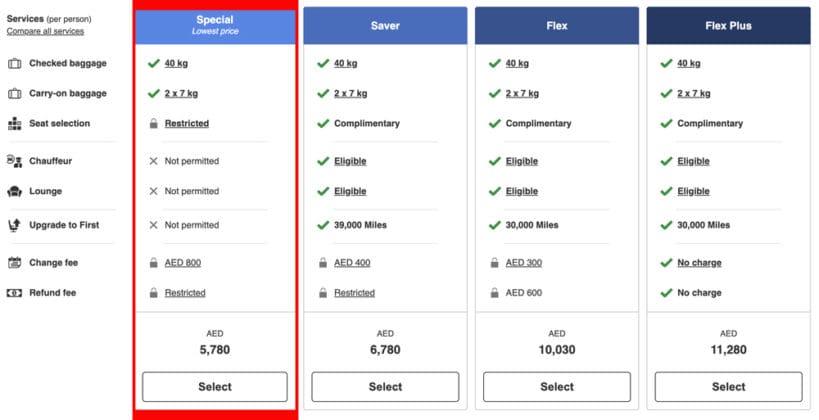Click the Change fee calendar icon
The image size is (819, 420).
point(15,263)
